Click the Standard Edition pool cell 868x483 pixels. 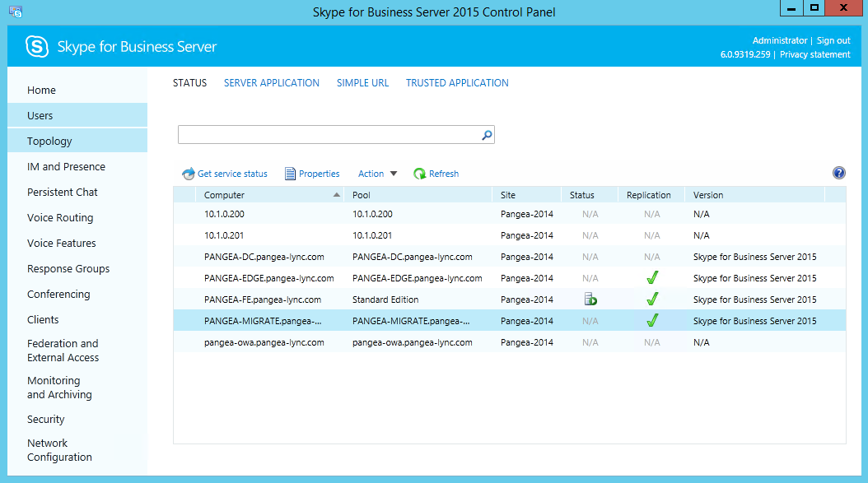pyautogui.click(x=385, y=300)
